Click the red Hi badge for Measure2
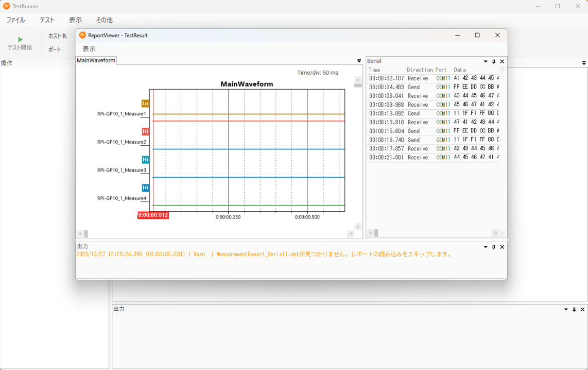Image resolution: width=588 pixels, height=370 pixels. [145, 131]
